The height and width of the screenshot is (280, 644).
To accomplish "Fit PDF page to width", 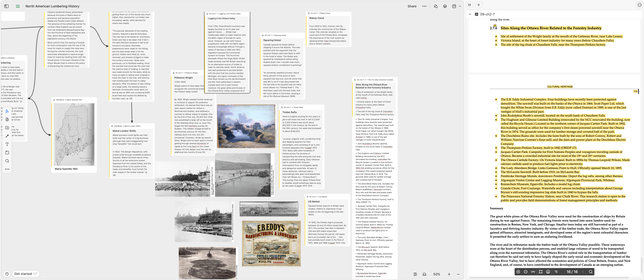I will click(x=533, y=272).
